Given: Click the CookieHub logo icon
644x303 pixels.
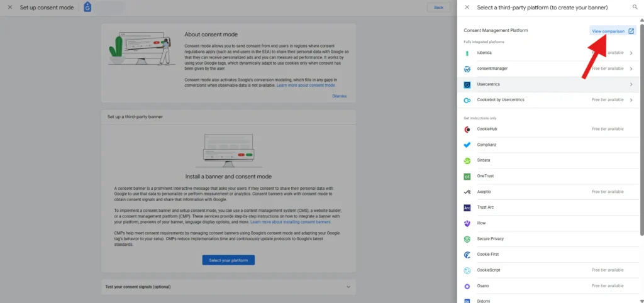Looking at the screenshot, I should [x=467, y=129].
